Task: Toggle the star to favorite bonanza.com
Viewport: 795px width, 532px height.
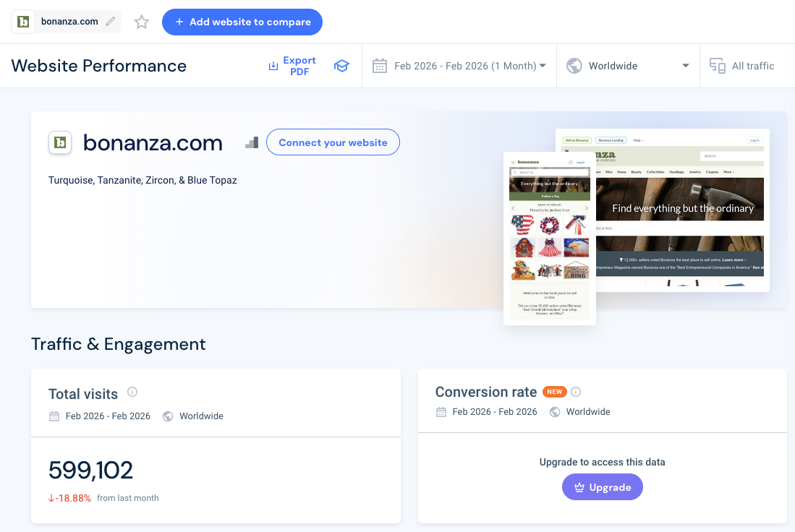Action: [141, 22]
